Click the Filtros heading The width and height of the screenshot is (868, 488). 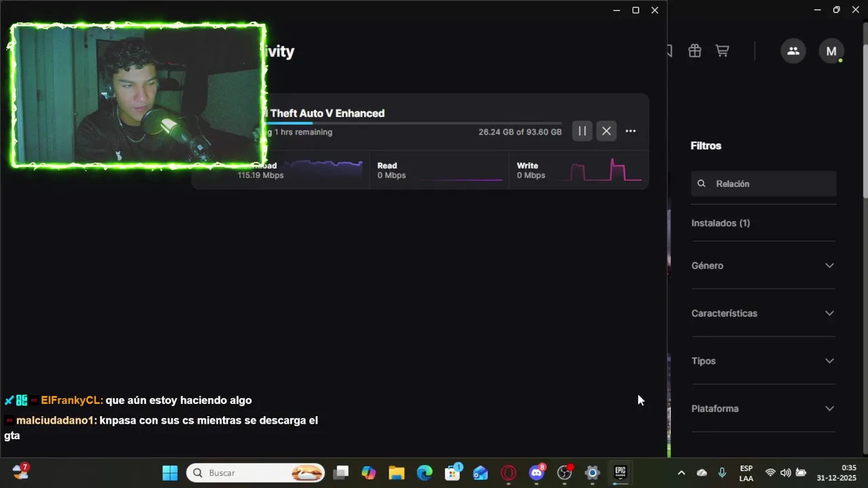(706, 146)
